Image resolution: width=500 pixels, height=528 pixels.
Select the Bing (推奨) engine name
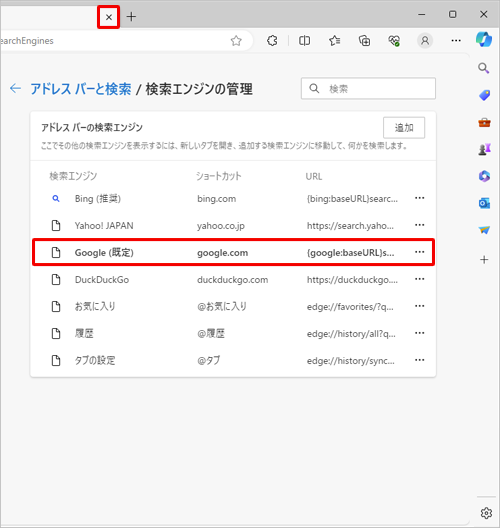(x=98, y=199)
